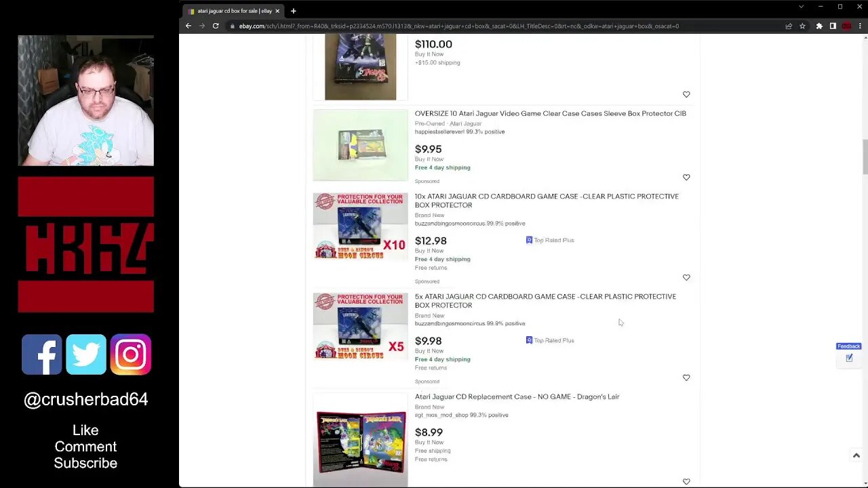Open the Dragon's Lair case thumbnail
Image resolution: width=868 pixels, height=488 pixels.
pos(360,440)
